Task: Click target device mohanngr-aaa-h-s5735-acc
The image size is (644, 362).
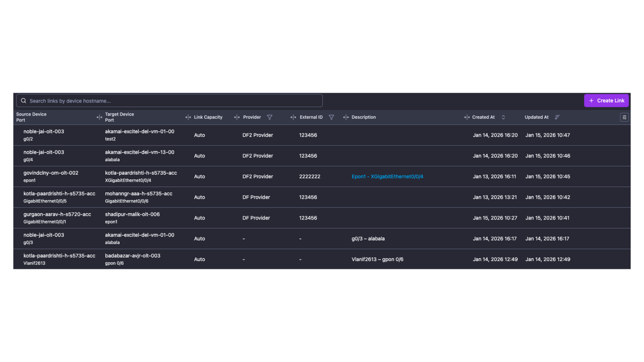Action: (139, 193)
